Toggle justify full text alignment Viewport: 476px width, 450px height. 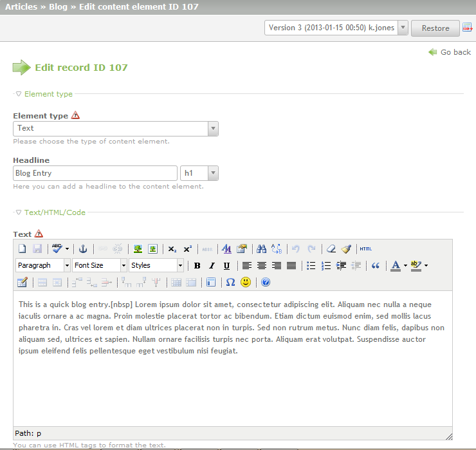(x=291, y=266)
